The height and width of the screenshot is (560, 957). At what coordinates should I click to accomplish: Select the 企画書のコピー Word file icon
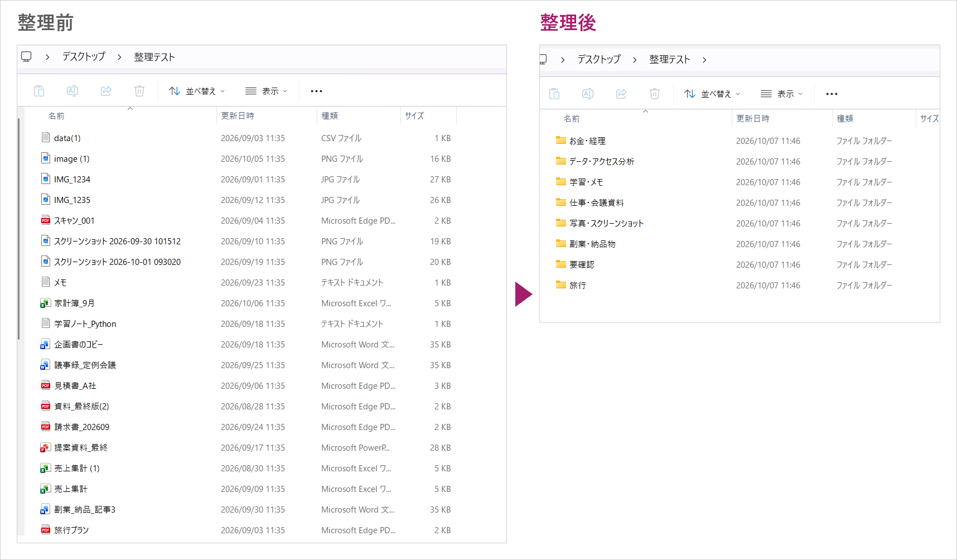46,344
